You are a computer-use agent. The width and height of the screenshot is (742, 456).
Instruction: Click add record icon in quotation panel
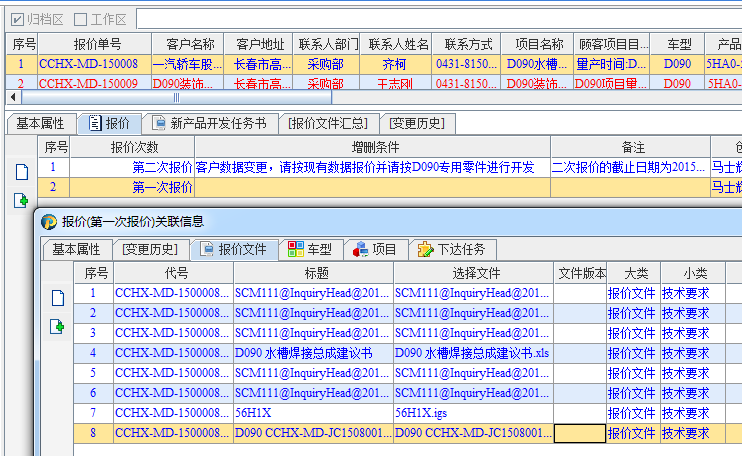coord(21,201)
